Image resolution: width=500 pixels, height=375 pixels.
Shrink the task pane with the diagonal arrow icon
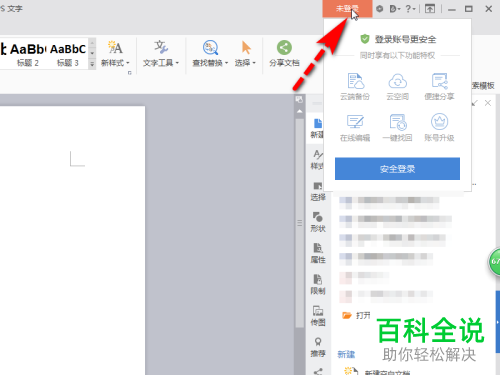[x=475, y=103]
